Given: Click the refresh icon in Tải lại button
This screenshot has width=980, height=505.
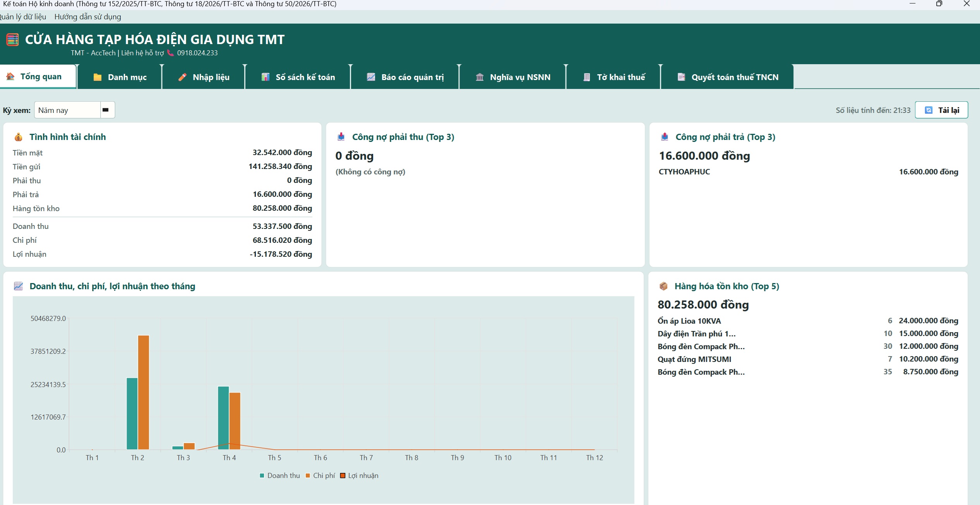Looking at the screenshot, I should pos(929,110).
